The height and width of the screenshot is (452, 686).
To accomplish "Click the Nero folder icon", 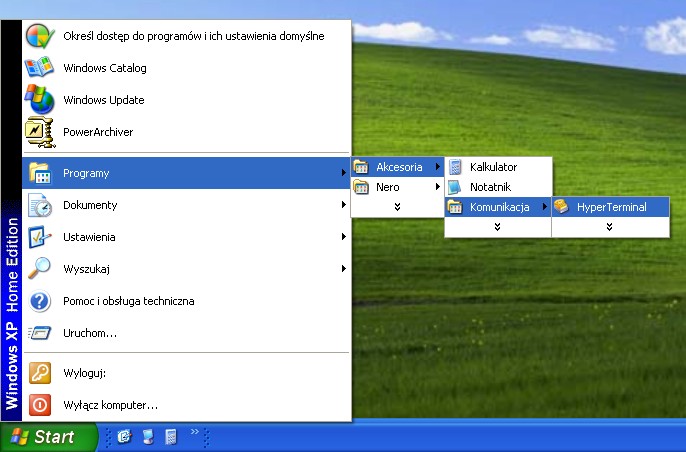I will 361,187.
